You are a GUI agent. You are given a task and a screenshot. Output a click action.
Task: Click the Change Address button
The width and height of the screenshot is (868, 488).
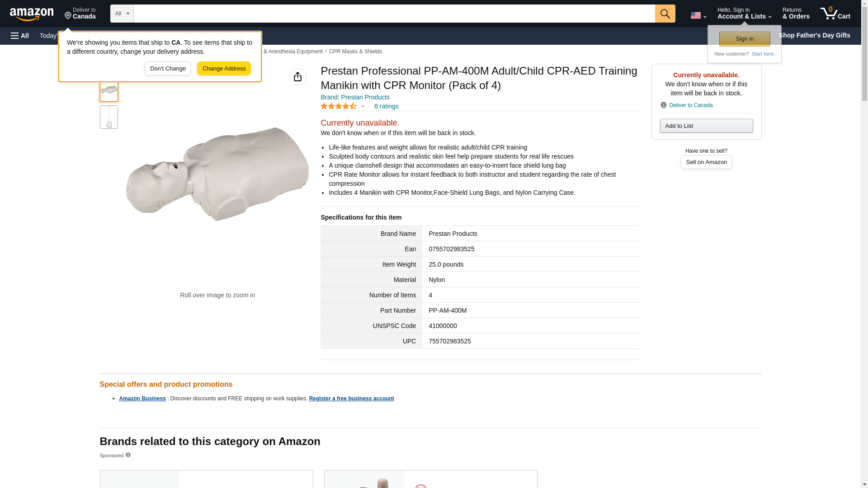pos(224,69)
